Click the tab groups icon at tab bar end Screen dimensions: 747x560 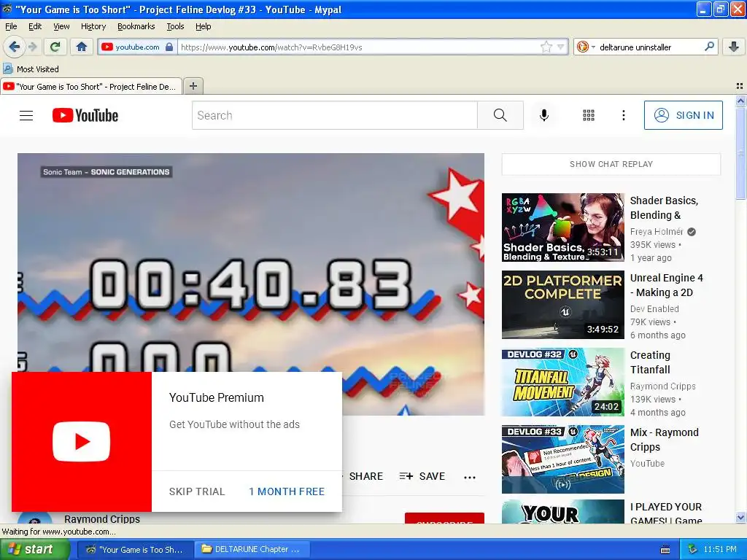(739, 86)
